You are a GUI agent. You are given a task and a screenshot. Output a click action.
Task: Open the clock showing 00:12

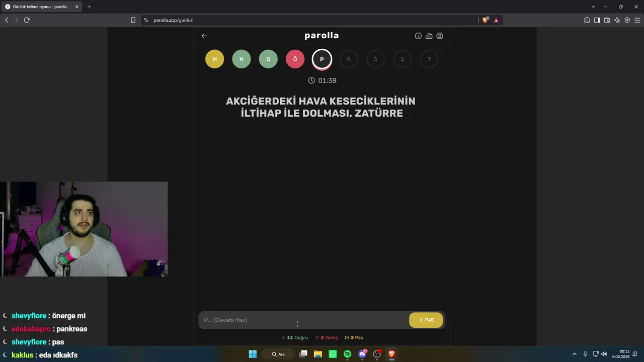tap(621, 354)
